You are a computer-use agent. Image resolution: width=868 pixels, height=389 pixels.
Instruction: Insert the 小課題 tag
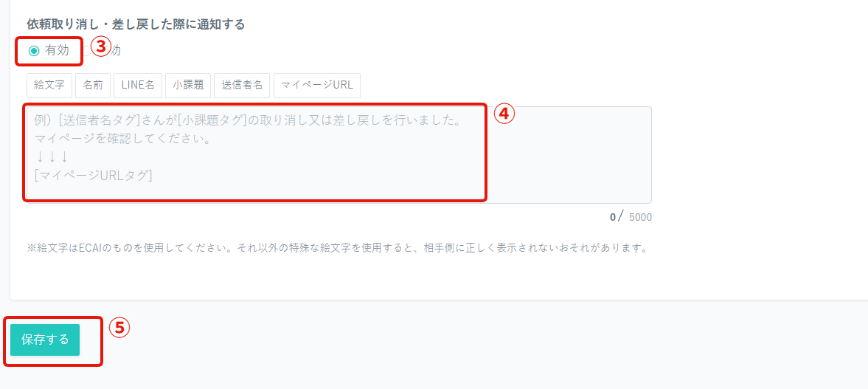point(188,86)
